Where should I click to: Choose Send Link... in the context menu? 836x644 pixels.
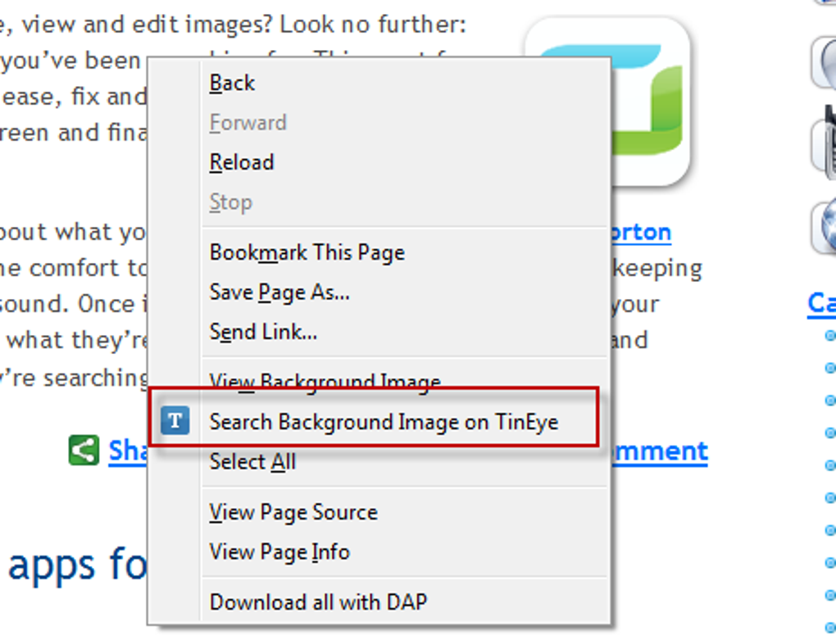click(263, 332)
